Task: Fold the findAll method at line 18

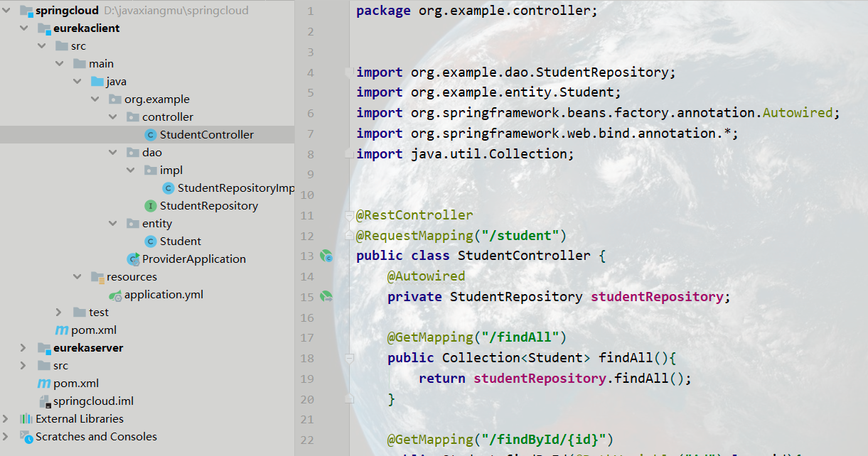Action: coord(348,358)
